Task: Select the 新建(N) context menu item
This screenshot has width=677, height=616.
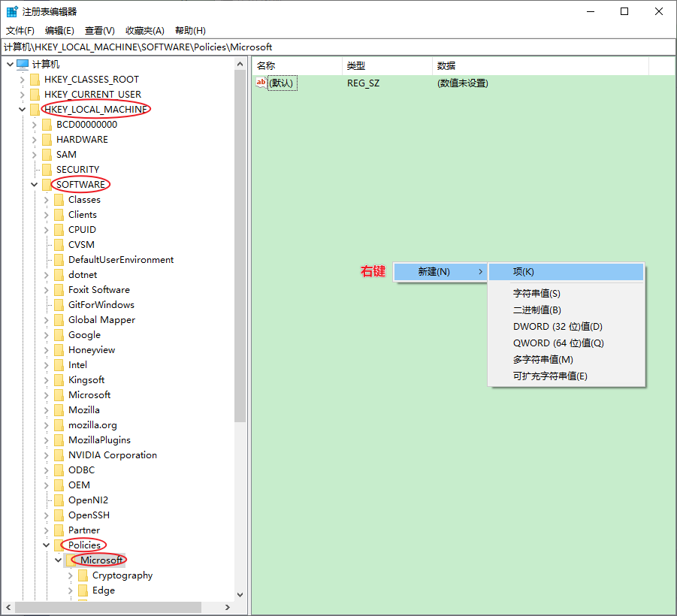Action: click(x=440, y=272)
